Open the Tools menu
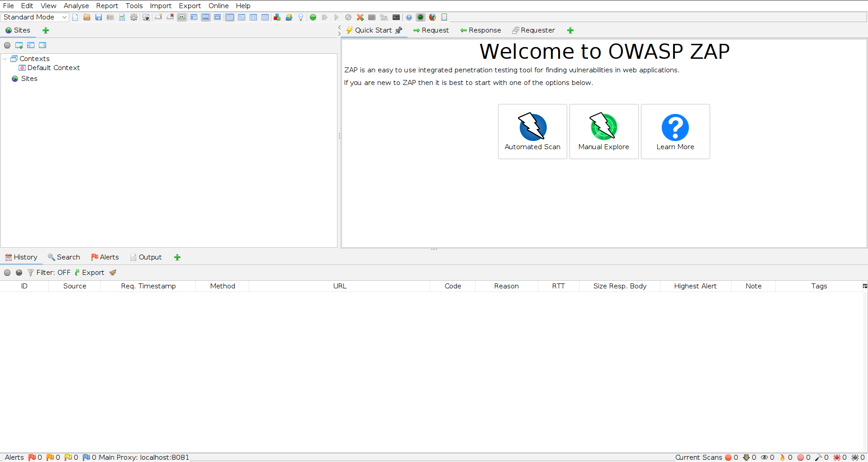Image resolution: width=868 pixels, height=462 pixels. click(x=134, y=6)
